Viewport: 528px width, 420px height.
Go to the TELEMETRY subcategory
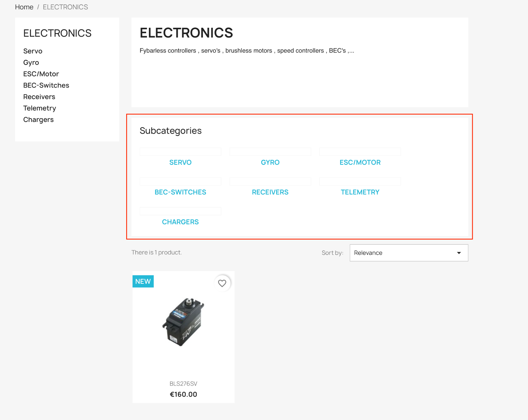click(360, 192)
